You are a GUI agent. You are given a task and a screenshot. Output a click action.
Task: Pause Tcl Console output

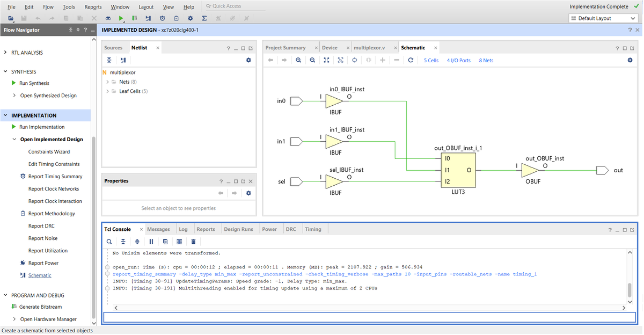pyautogui.click(x=151, y=242)
